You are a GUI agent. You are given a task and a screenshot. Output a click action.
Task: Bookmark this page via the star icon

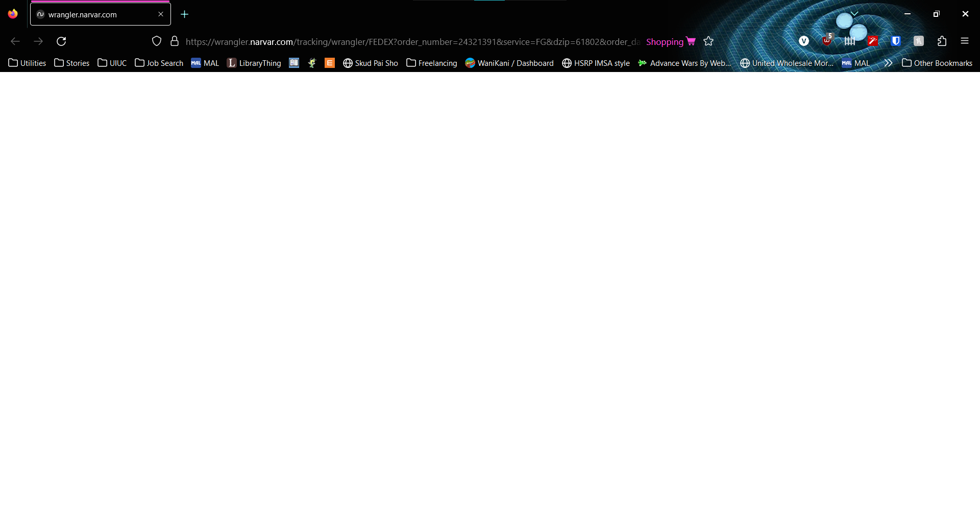click(708, 41)
